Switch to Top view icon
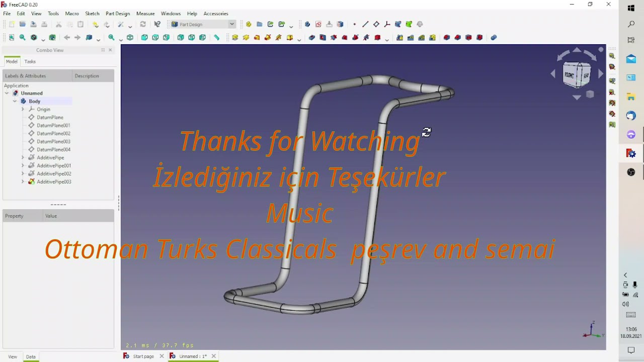644x362 pixels. (x=155, y=37)
